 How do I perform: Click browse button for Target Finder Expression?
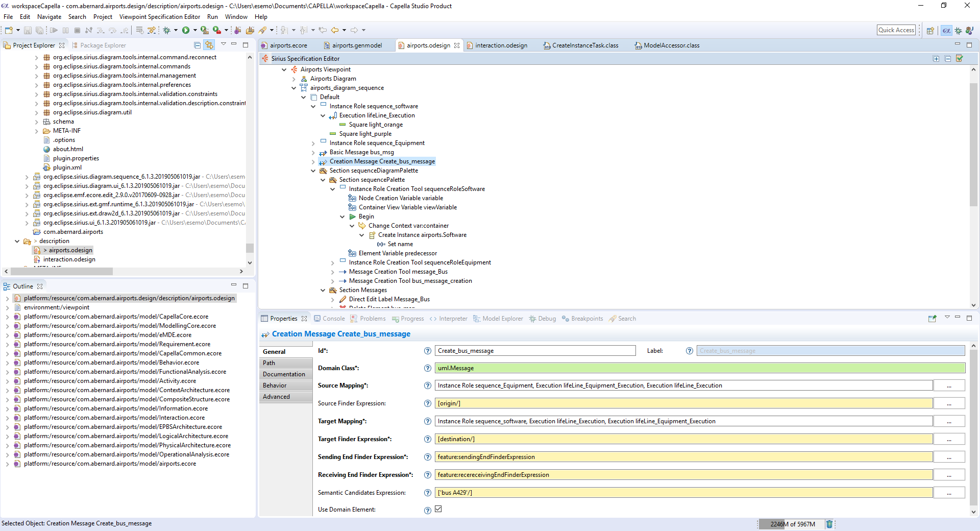pyautogui.click(x=949, y=439)
